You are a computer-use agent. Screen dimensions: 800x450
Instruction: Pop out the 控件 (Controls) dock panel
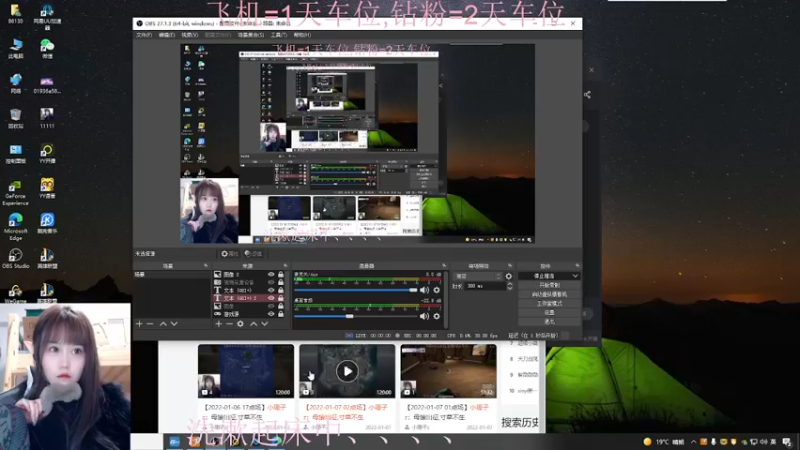(577, 266)
